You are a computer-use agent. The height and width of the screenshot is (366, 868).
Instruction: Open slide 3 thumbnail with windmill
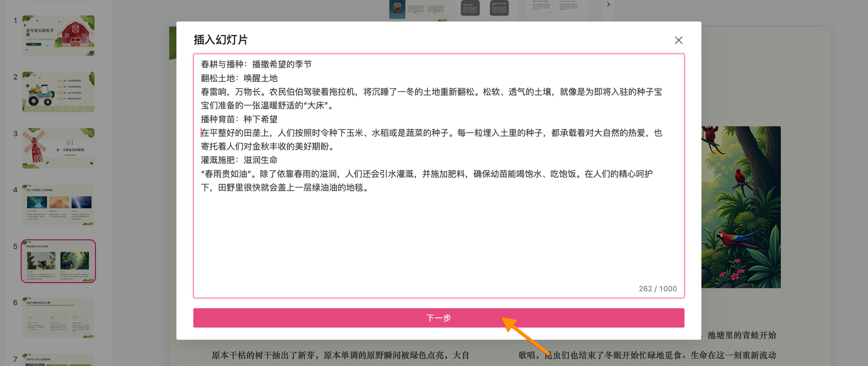tap(59, 148)
